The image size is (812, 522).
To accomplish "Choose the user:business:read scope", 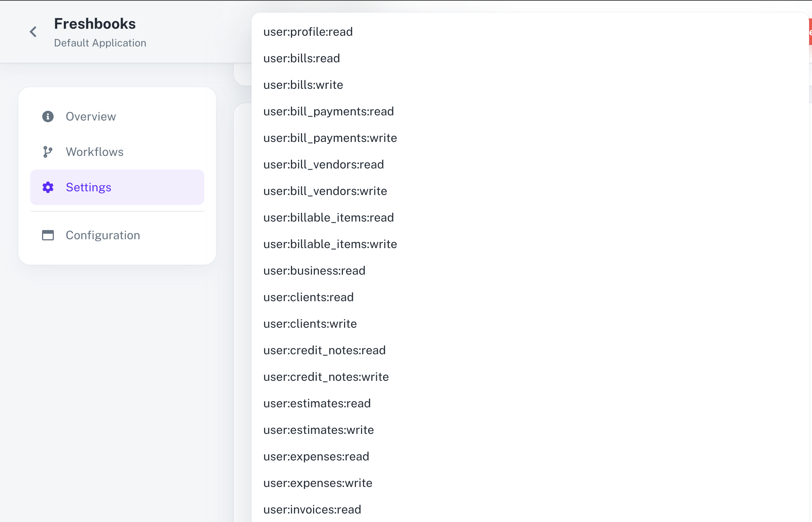I will point(314,270).
